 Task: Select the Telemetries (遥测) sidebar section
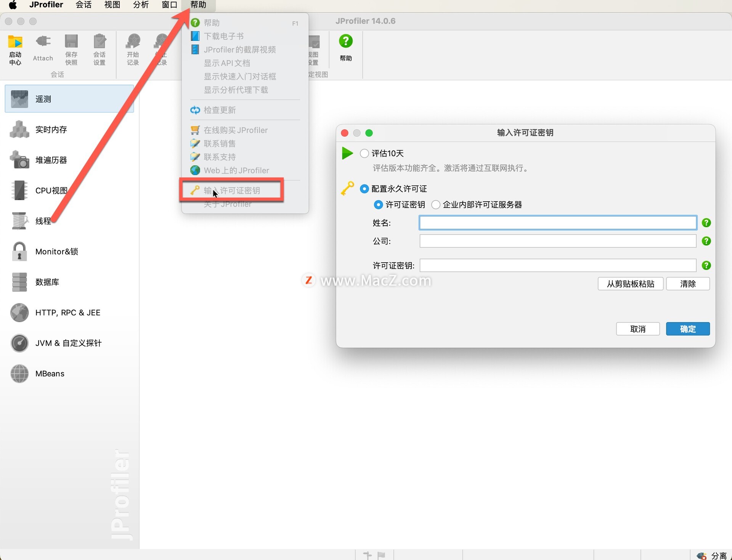[69, 99]
